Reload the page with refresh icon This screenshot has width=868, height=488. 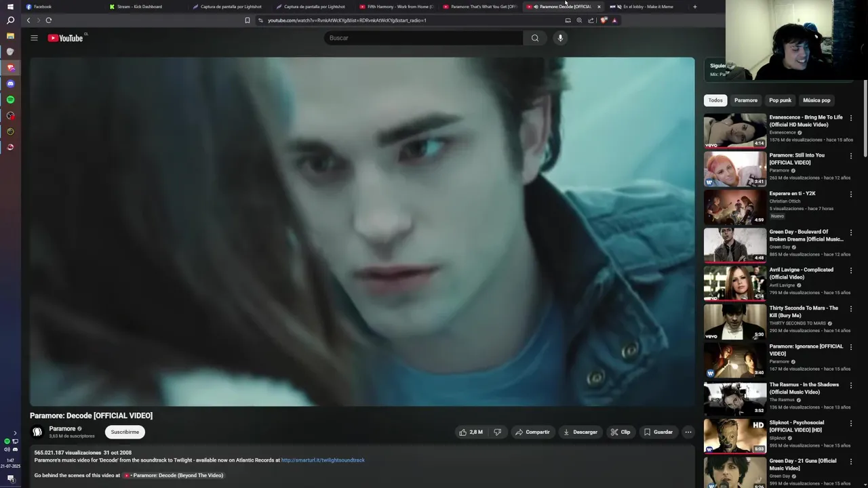[49, 20]
